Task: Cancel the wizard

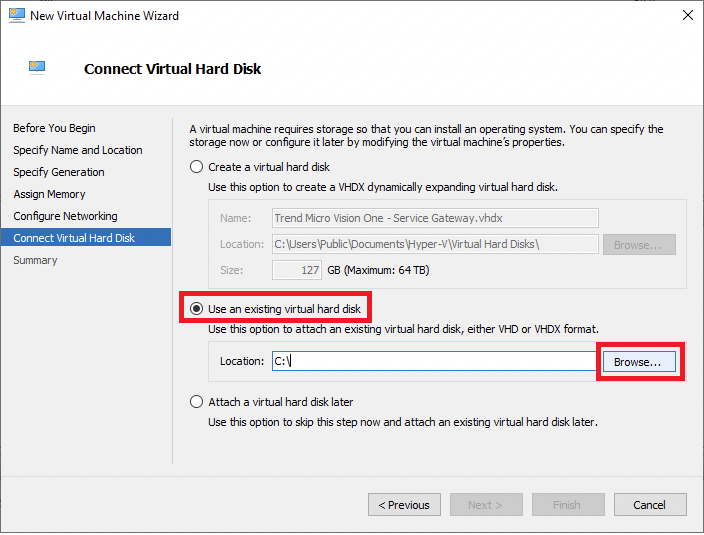Action: click(649, 505)
